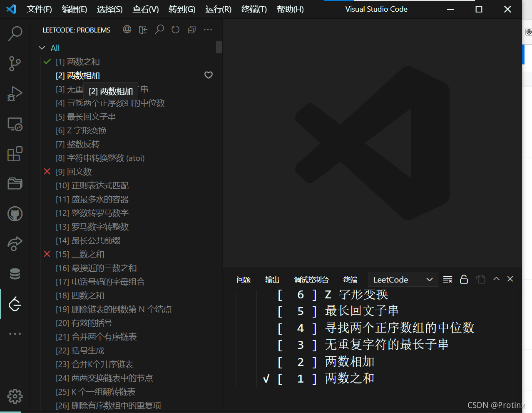Open the 选择(S) menu
This screenshot has height=413, width=532.
pyautogui.click(x=110, y=9)
